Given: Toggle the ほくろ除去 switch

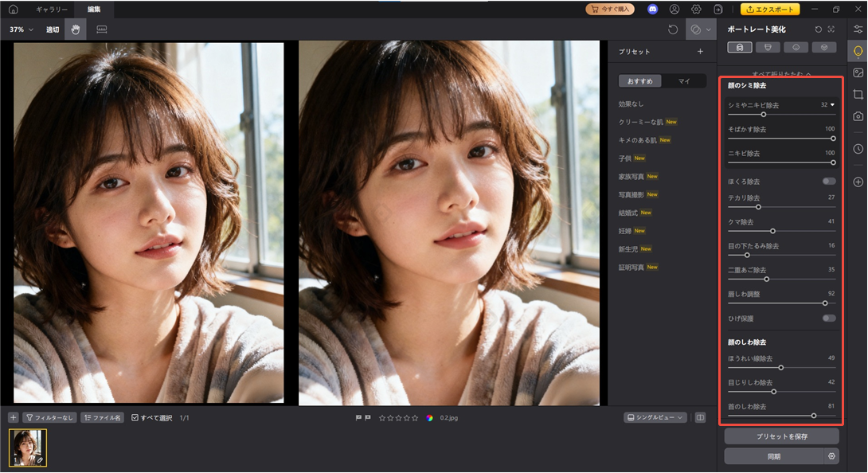Looking at the screenshot, I should coord(829,182).
